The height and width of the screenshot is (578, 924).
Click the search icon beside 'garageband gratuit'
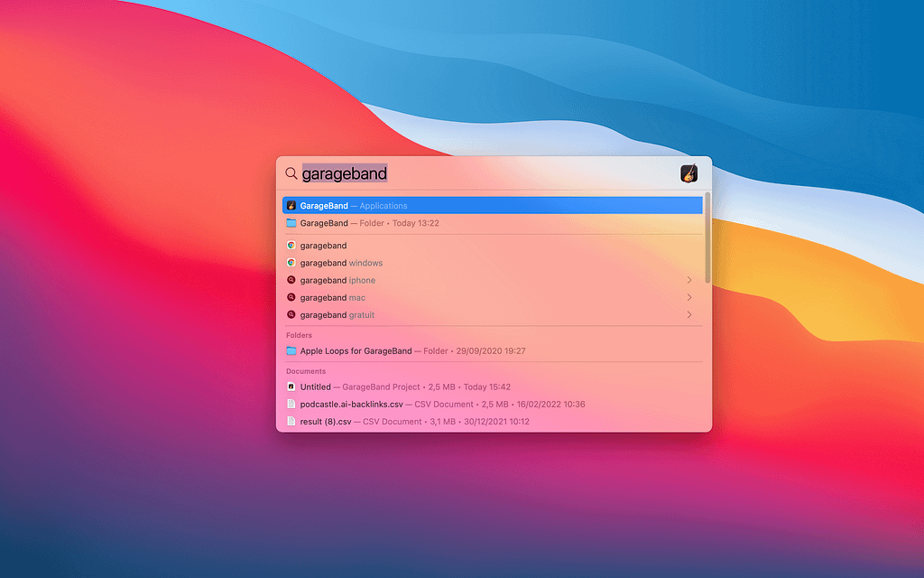click(291, 315)
